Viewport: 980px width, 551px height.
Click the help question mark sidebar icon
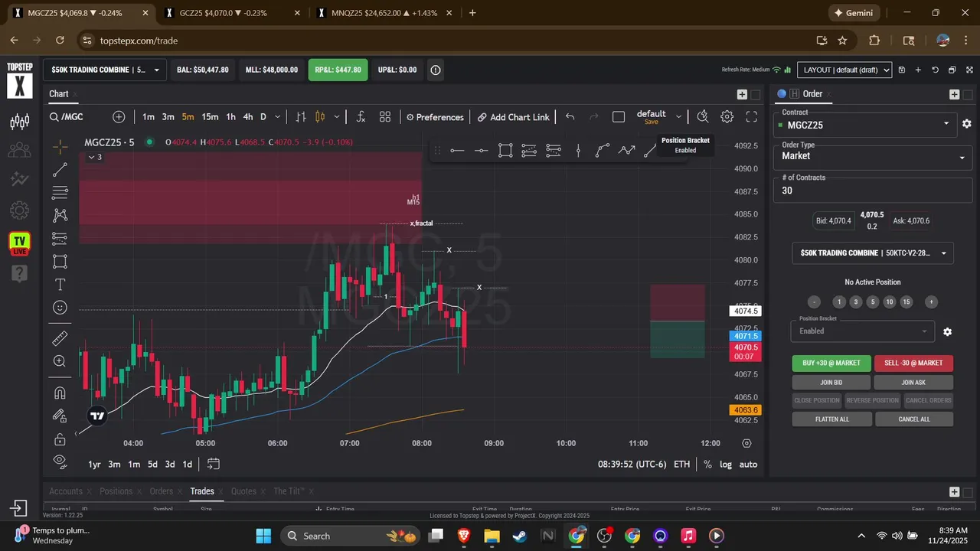(20, 273)
